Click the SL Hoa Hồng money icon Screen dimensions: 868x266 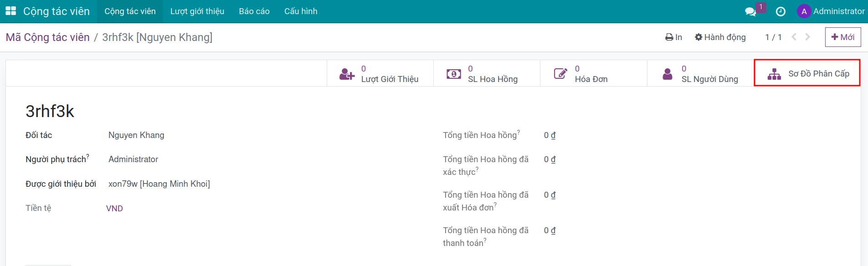453,74
